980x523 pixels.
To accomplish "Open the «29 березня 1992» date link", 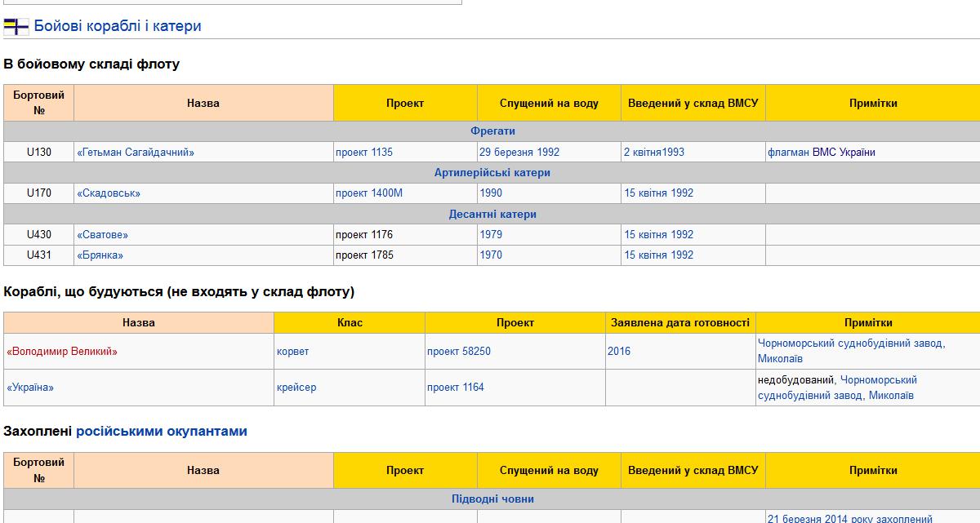I will coord(519,153).
